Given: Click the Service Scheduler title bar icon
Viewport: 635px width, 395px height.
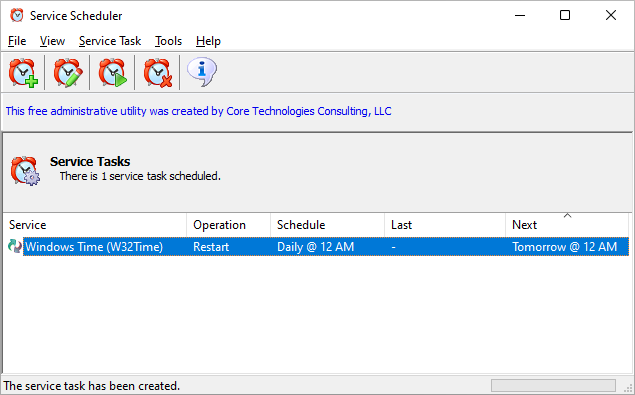Looking at the screenshot, I should point(17,15).
